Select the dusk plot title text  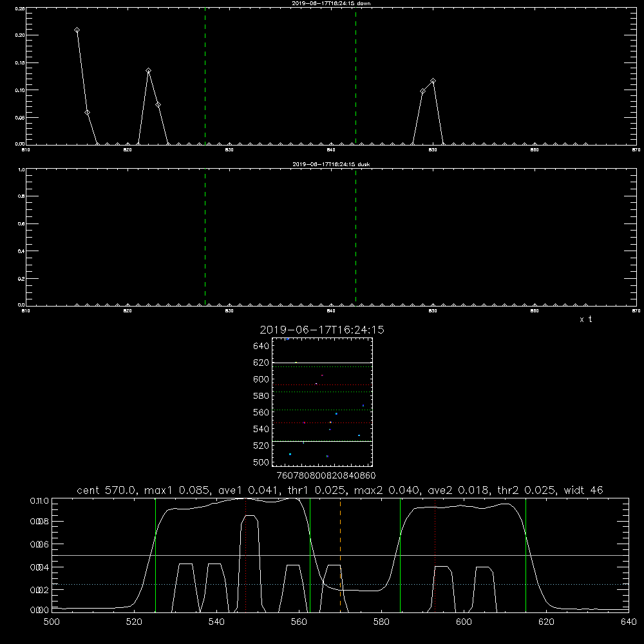coord(331,164)
